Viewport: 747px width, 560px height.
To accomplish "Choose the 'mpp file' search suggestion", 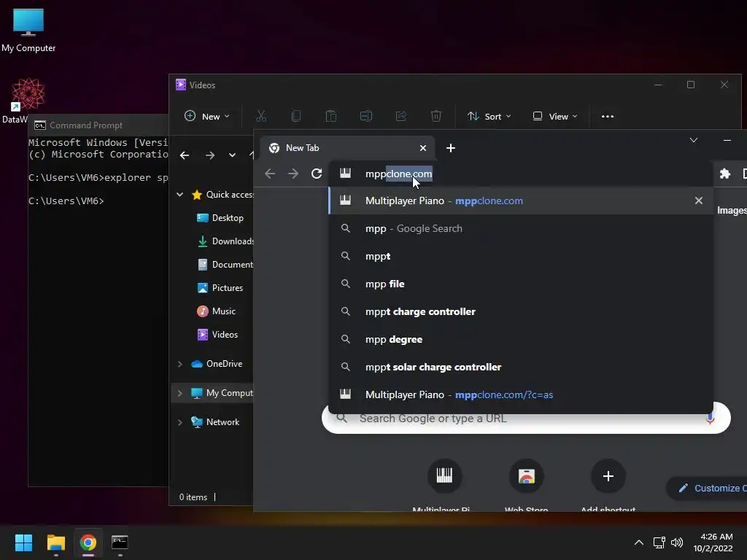I will (x=521, y=284).
